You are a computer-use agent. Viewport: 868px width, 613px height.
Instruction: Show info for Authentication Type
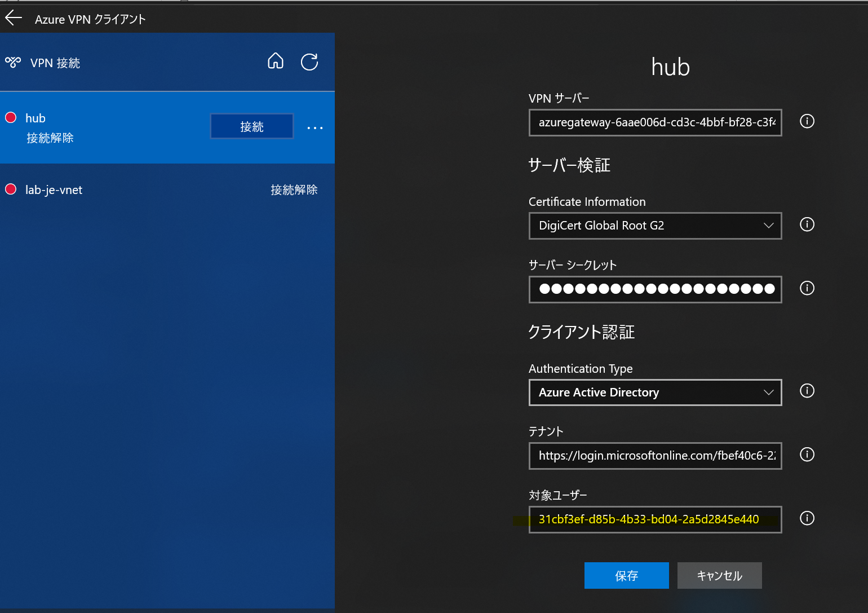tap(807, 391)
